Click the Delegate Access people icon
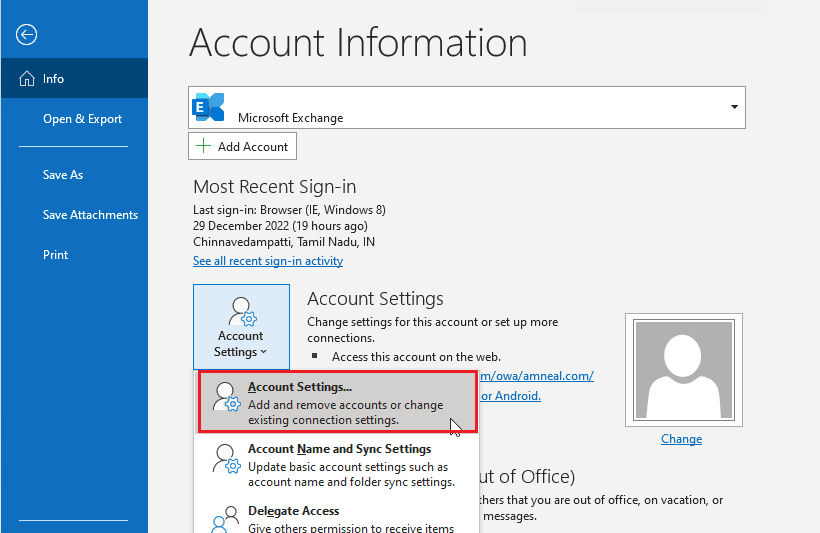Screen dimensions: 820x533 [x=225, y=519]
